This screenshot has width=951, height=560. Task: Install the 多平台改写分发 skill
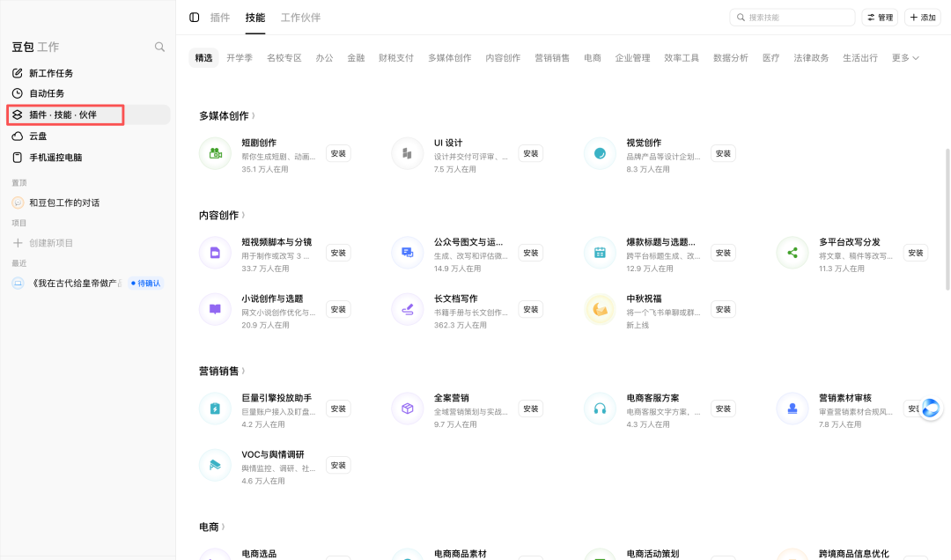point(916,253)
